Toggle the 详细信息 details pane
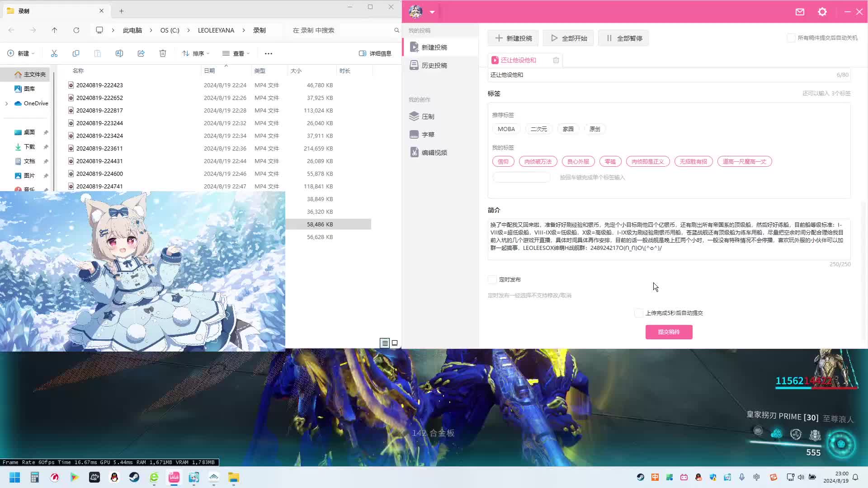This screenshot has width=868, height=488. tap(375, 53)
